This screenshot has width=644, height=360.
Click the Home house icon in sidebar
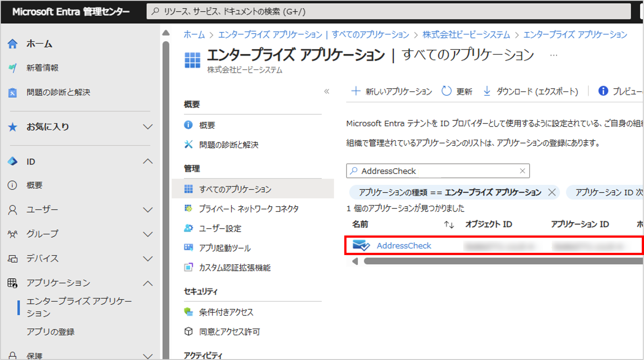[x=12, y=44]
